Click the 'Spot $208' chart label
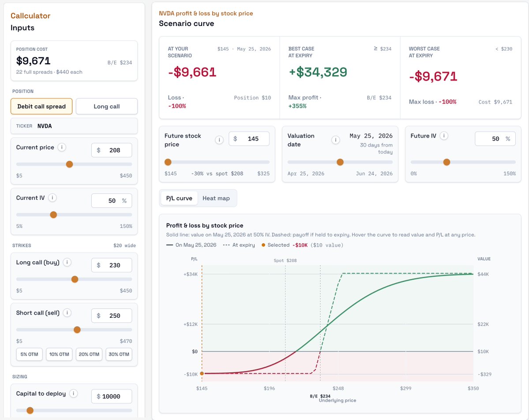This screenshot has height=420, width=529. click(x=285, y=260)
